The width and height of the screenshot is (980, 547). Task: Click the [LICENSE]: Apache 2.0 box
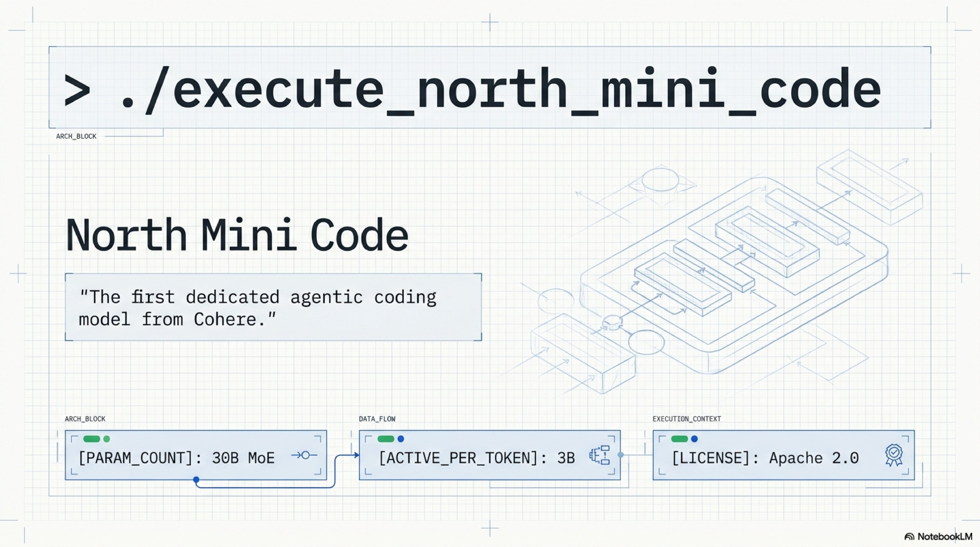784,455
